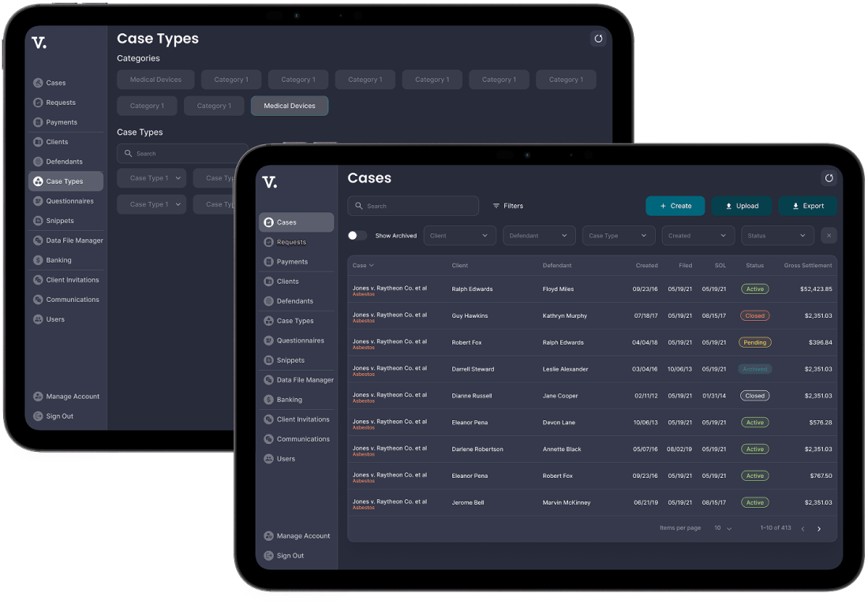Select the highlighted Medical Devices category chip
This screenshot has height=604, width=868.
[289, 106]
